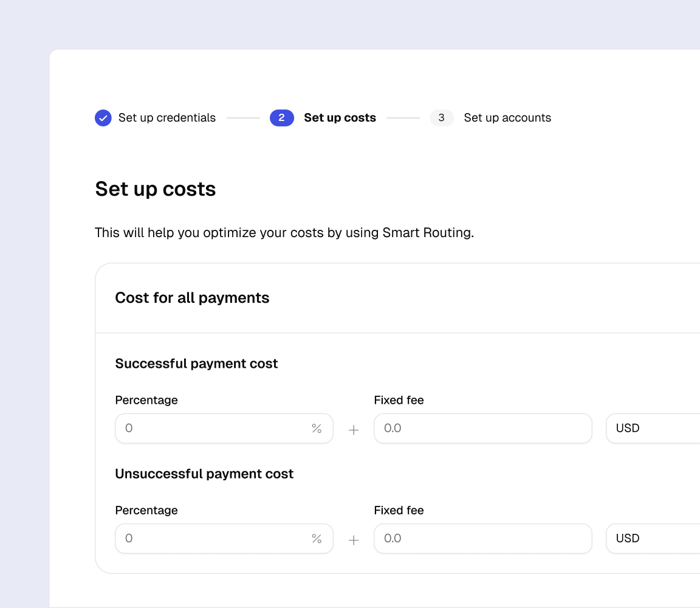Click the Cost for all payments header
Viewport: 700px width, 608px height.
(192, 297)
